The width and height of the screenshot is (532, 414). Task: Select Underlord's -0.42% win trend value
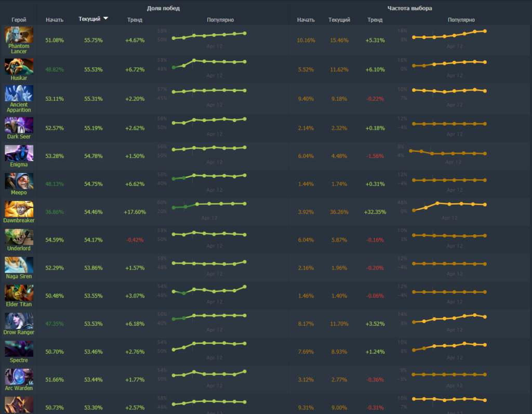pyautogui.click(x=135, y=239)
